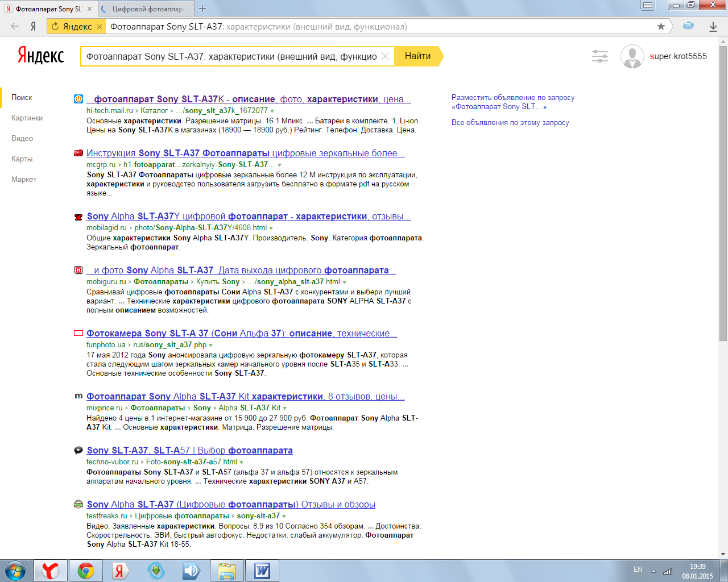This screenshot has width=728, height=582.
Task: Switch to Карты search section
Action: pyautogui.click(x=22, y=159)
